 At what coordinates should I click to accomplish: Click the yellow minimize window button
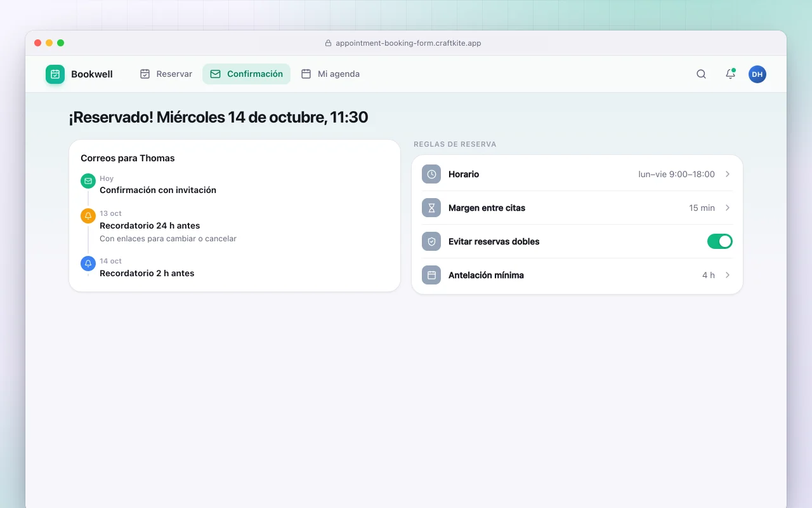[x=49, y=43]
